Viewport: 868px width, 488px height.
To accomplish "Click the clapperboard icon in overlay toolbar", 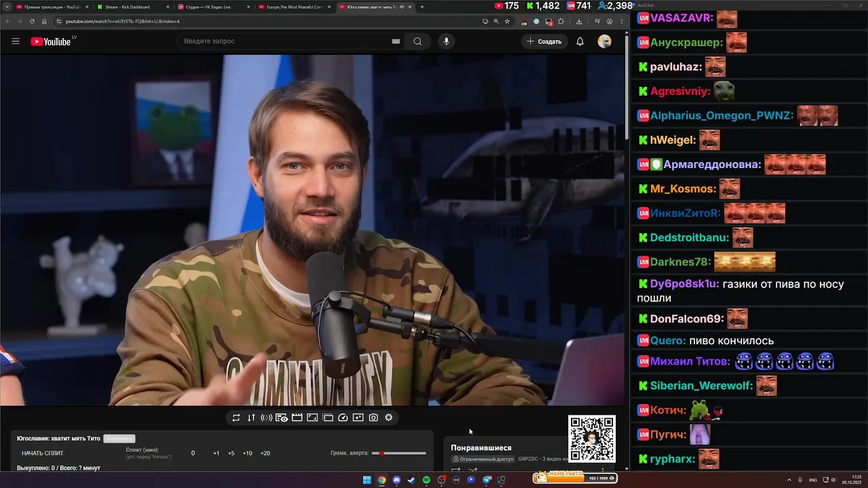I will (x=297, y=418).
